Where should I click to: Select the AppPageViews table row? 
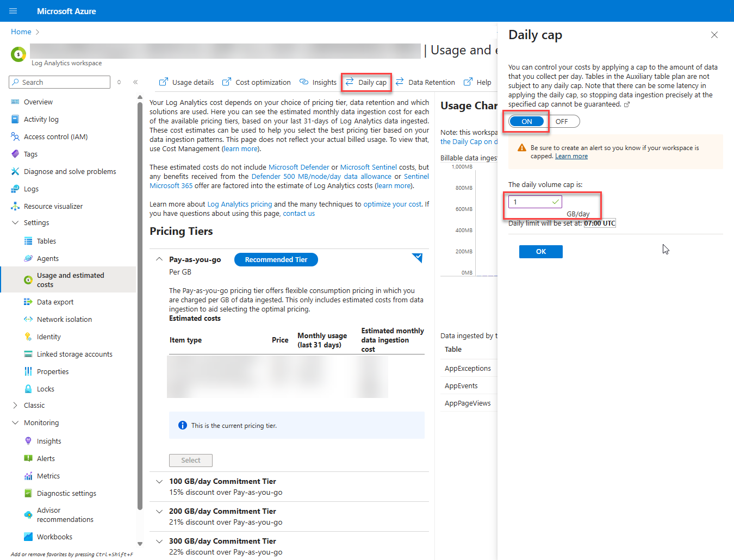pos(468,403)
